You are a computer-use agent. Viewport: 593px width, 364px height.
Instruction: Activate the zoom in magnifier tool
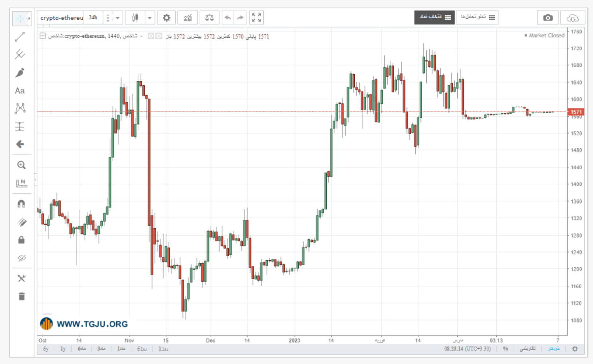click(x=21, y=165)
